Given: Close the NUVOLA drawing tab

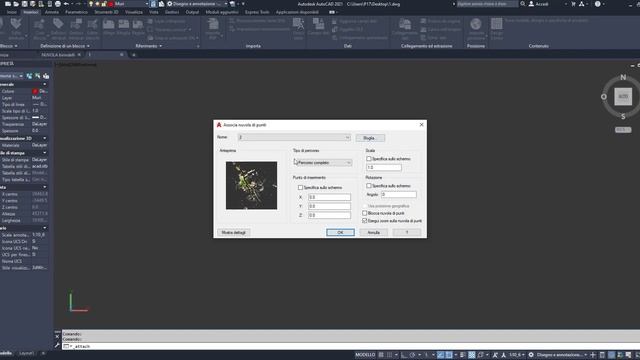Looking at the screenshot, I should click(79, 55).
